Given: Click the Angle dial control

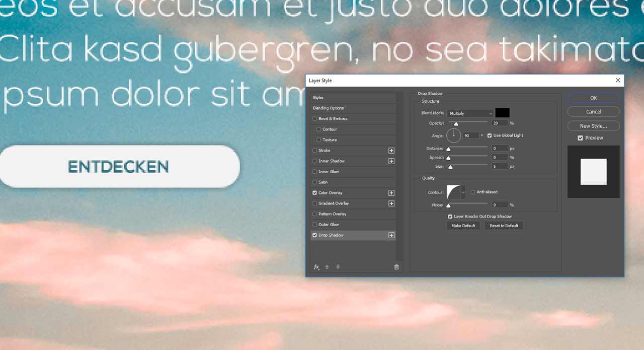Looking at the screenshot, I should pyautogui.click(x=454, y=135).
